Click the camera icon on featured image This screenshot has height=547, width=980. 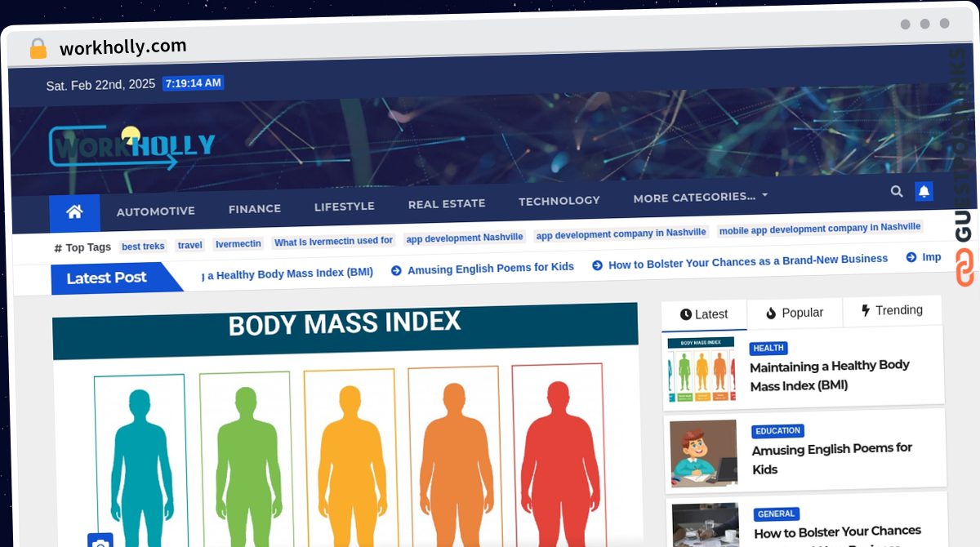[x=100, y=541]
